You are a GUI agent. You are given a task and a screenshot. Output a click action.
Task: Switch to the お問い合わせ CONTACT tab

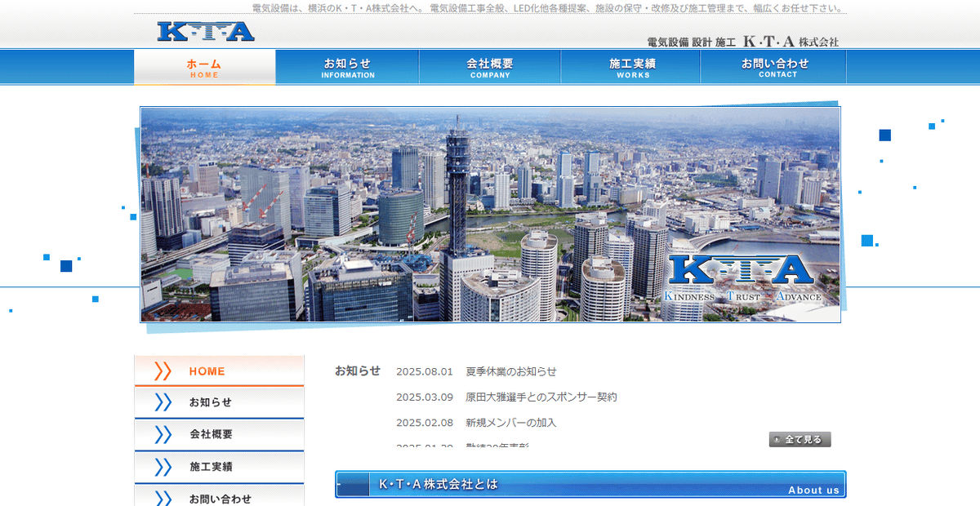[x=773, y=66]
